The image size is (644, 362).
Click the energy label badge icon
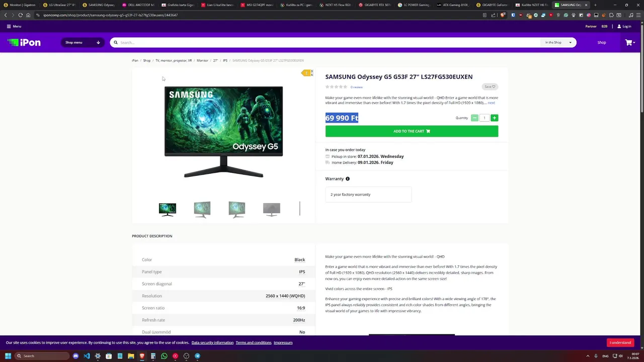[x=307, y=73]
